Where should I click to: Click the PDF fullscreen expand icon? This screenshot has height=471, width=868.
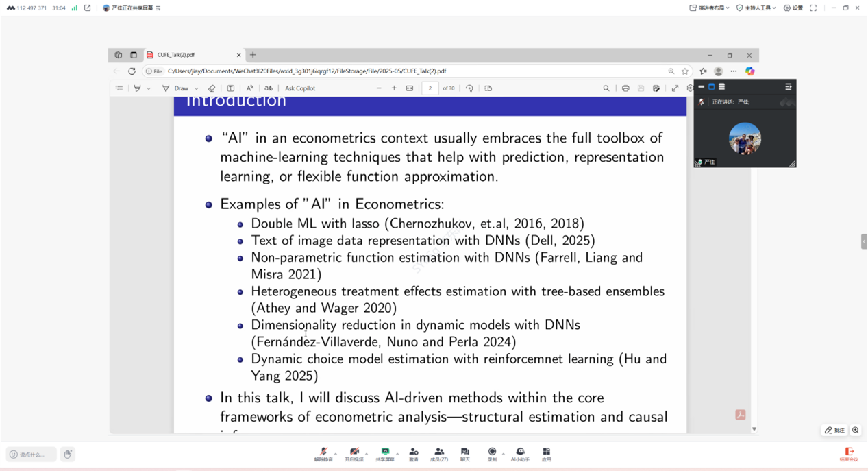pyautogui.click(x=675, y=88)
